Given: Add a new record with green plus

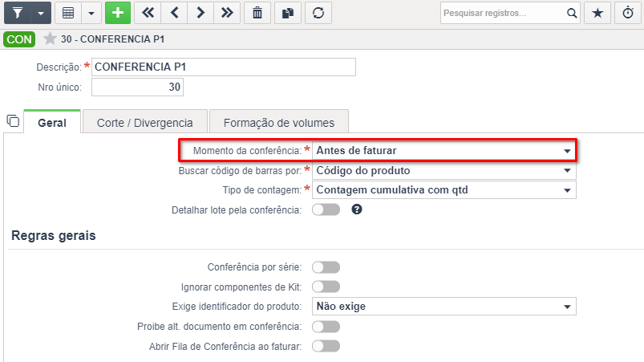Looking at the screenshot, I should 118,13.
